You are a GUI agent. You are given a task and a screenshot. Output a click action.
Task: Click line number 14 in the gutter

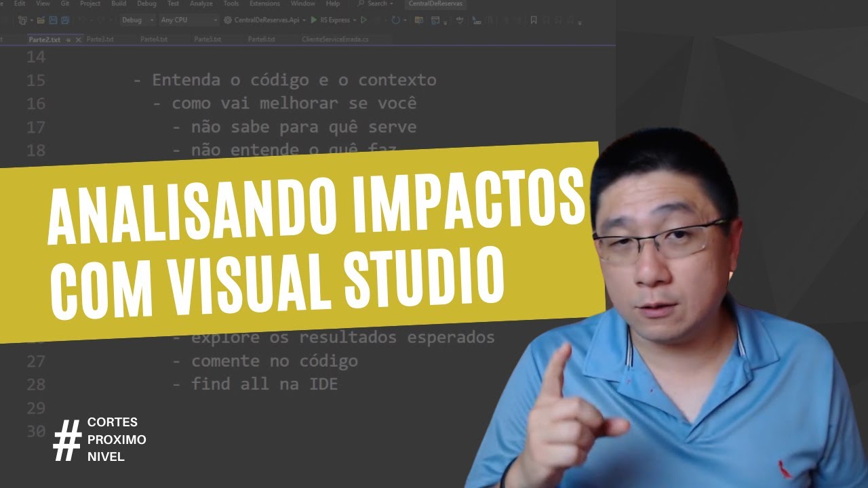pyautogui.click(x=35, y=57)
